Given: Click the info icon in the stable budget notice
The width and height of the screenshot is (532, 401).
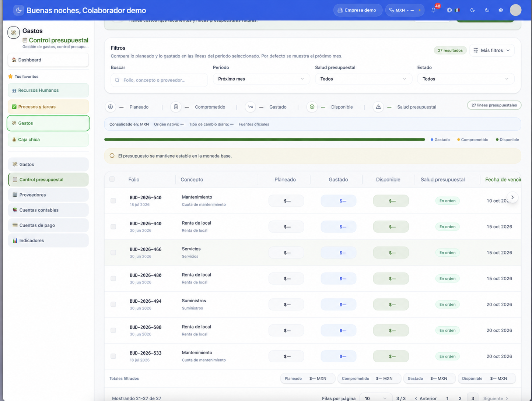Looking at the screenshot, I should 112,156.
